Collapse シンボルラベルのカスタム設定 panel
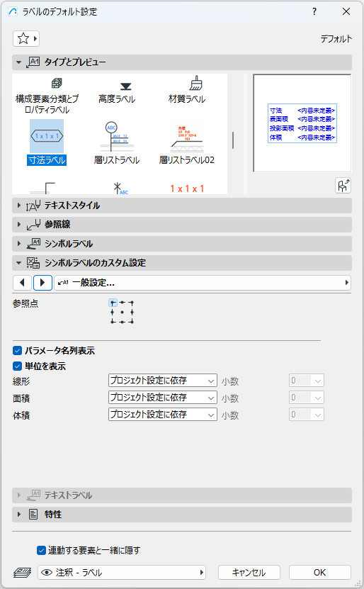Image resolution: width=364 pixels, height=589 pixels. pyautogui.click(x=181, y=263)
